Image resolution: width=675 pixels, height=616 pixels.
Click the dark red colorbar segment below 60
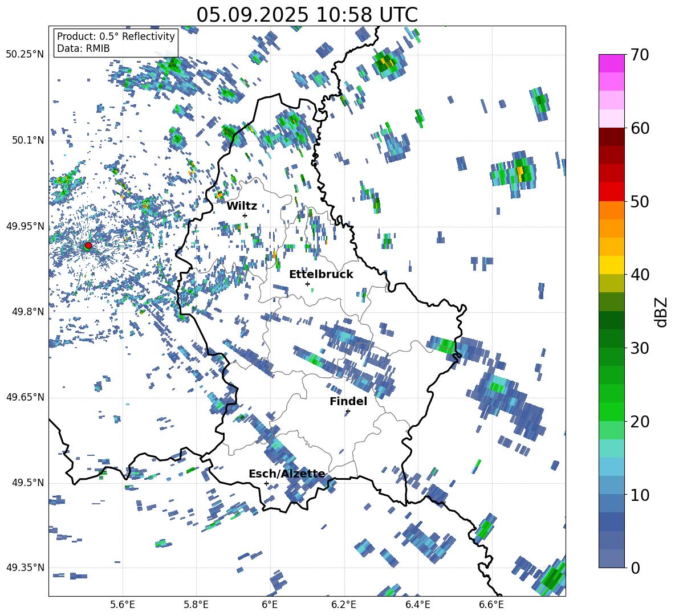pos(611,137)
